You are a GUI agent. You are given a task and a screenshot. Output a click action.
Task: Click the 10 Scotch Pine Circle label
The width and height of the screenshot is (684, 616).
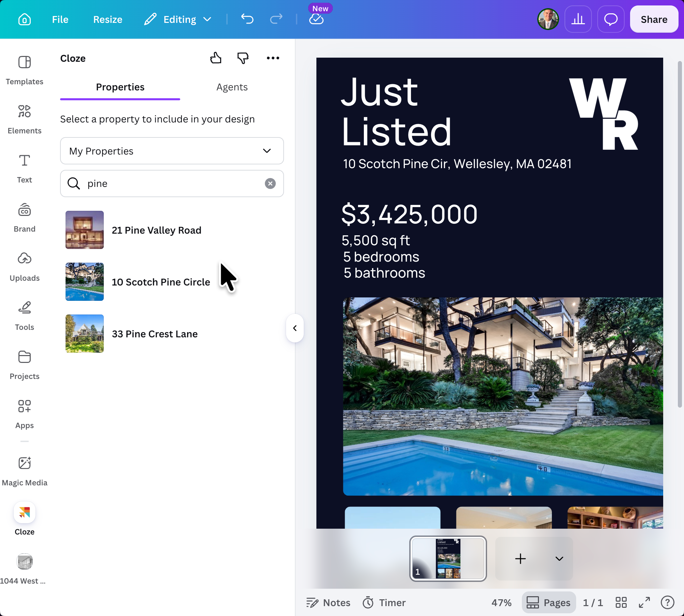[161, 282]
